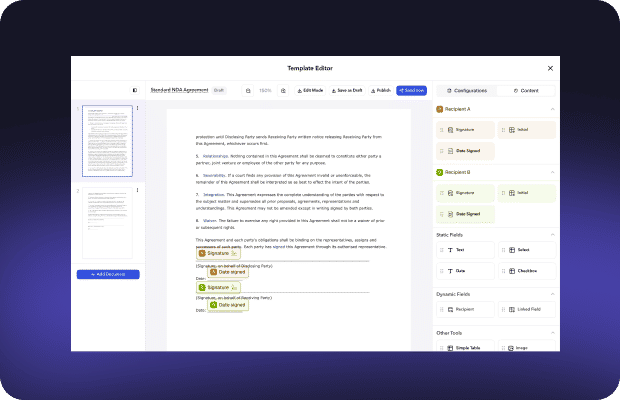The image size is (620, 400).
Task: Click the zoom out magnifier icon
Action: (x=248, y=91)
